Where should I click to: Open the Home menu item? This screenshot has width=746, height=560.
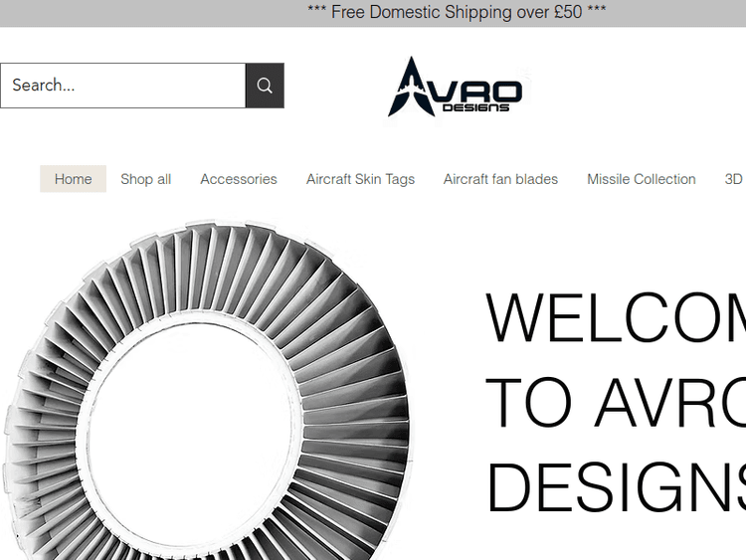pyautogui.click(x=73, y=179)
